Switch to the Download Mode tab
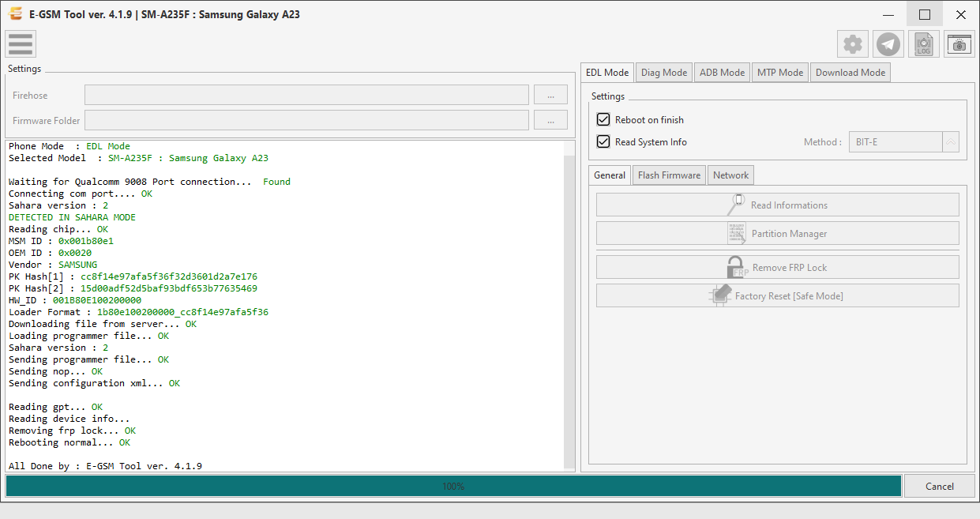 coord(850,72)
